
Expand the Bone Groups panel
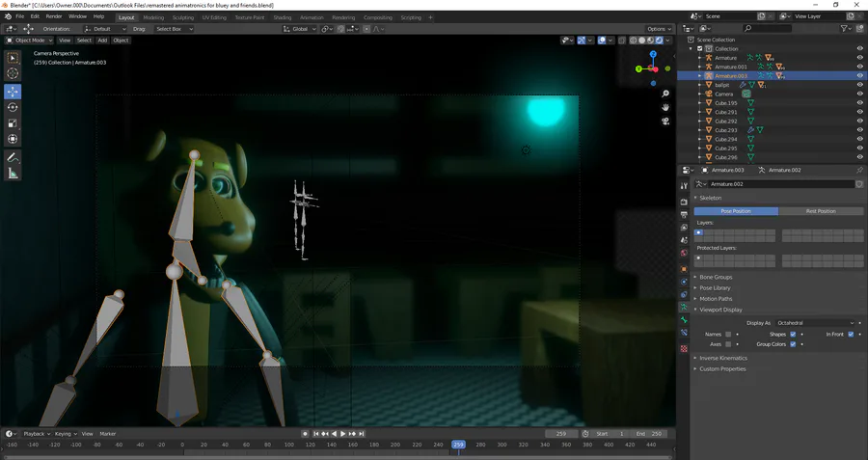(716, 277)
